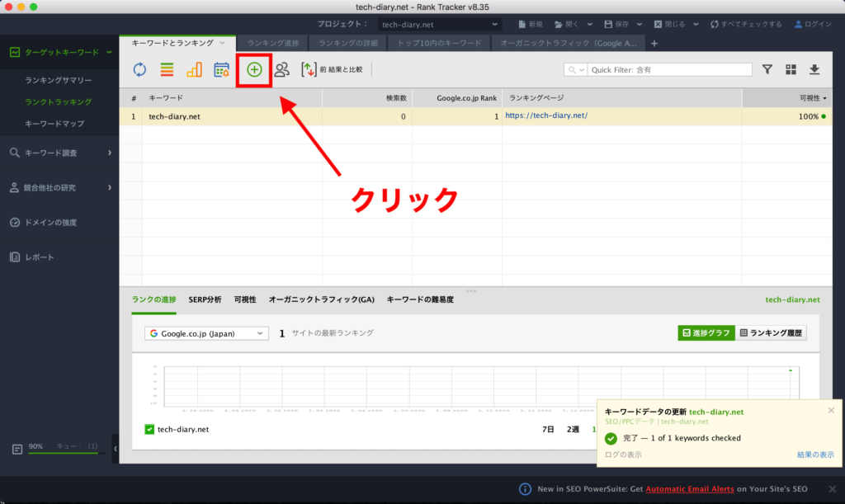This screenshot has width=845, height=504.
Task: Switch to オーガニックトラフィック tab
Action: coord(568,43)
